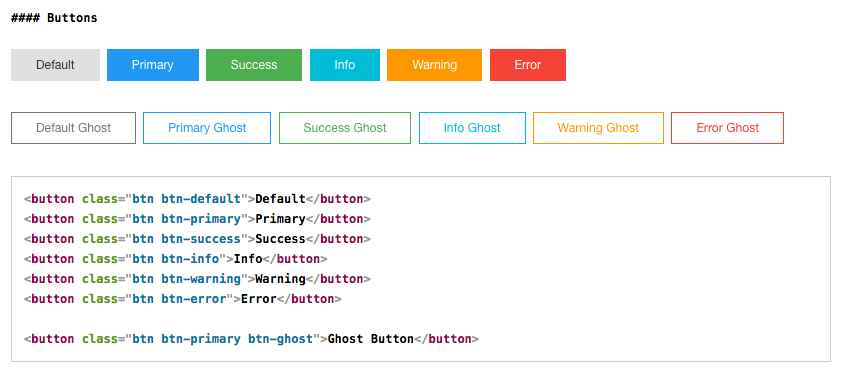
Task: Click the blue Primary button
Action: (153, 65)
